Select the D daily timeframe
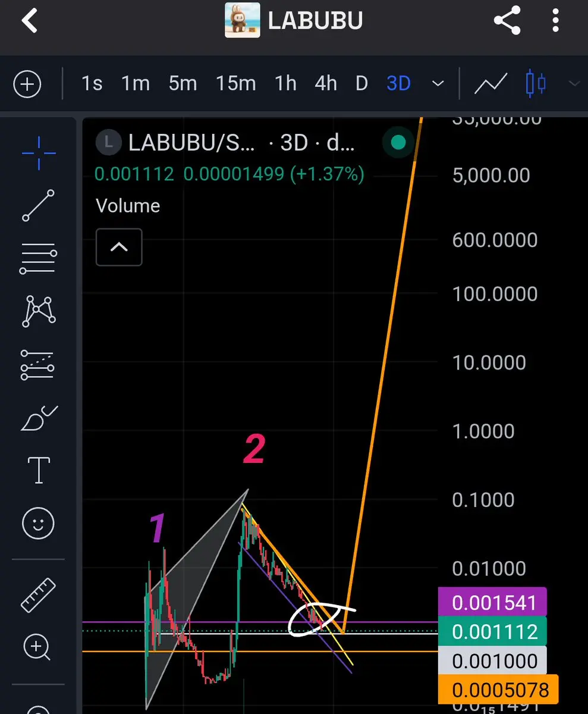Viewport: 588px width, 714px height. point(361,84)
